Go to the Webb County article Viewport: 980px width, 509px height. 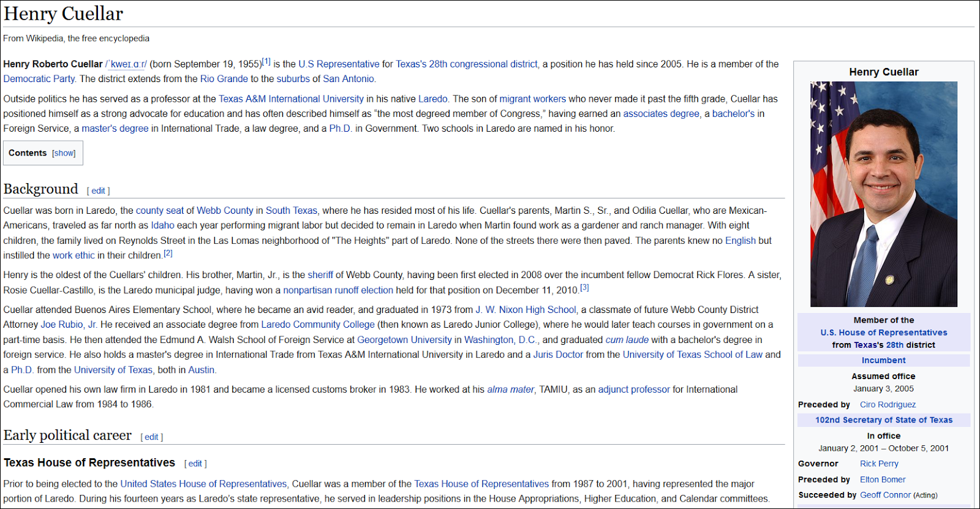pyautogui.click(x=225, y=211)
